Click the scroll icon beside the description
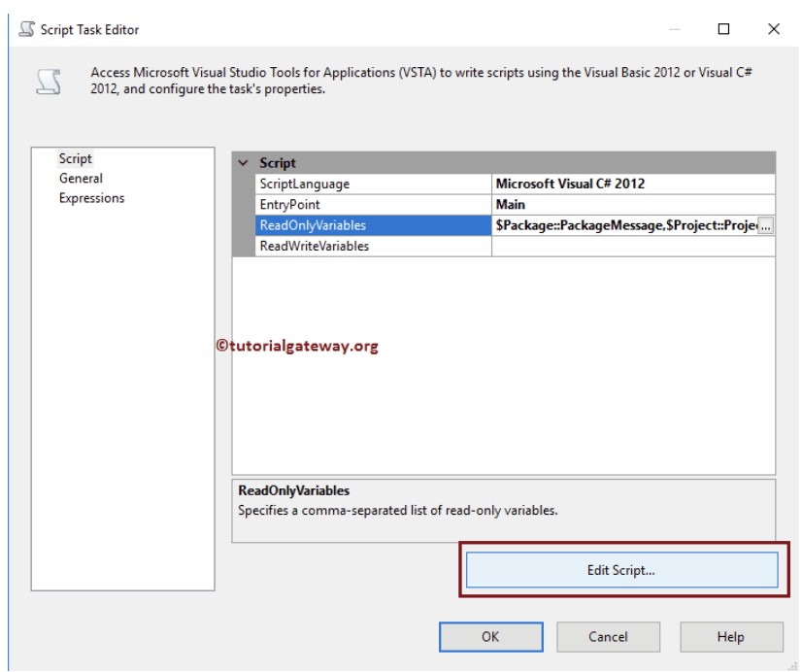The width and height of the screenshot is (802, 672). 49,82
